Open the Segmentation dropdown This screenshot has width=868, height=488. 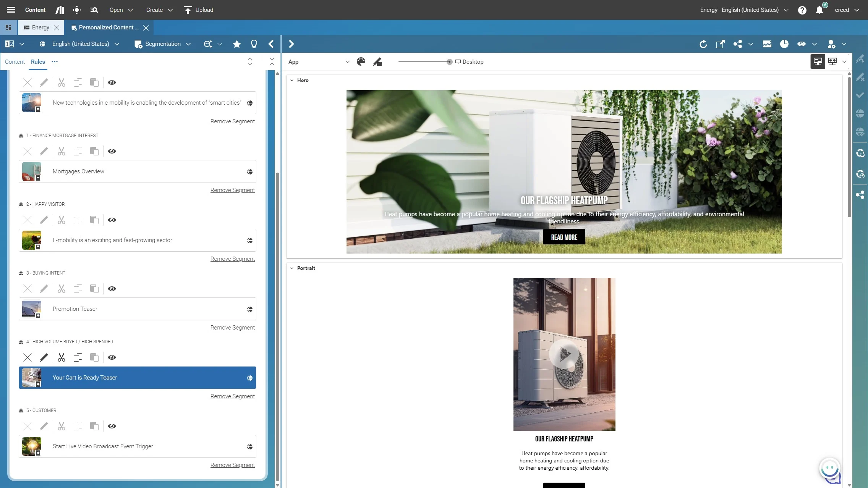point(163,44)
